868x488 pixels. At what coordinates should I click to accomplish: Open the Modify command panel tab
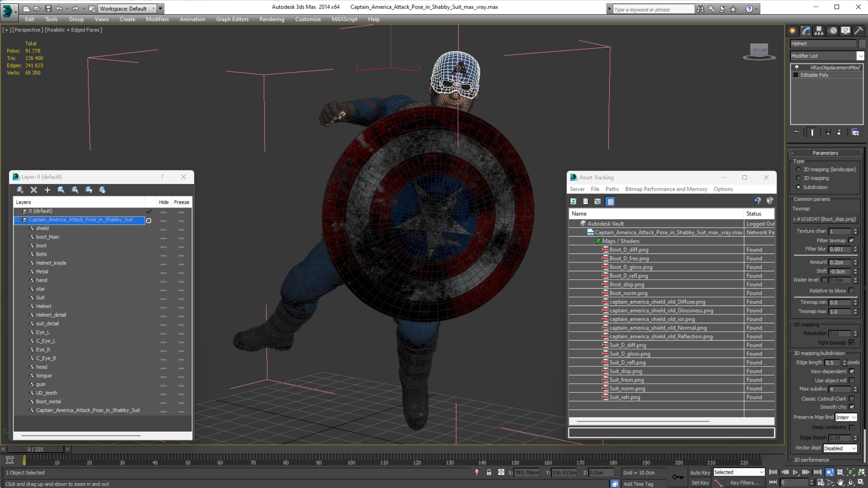point(806,31)
